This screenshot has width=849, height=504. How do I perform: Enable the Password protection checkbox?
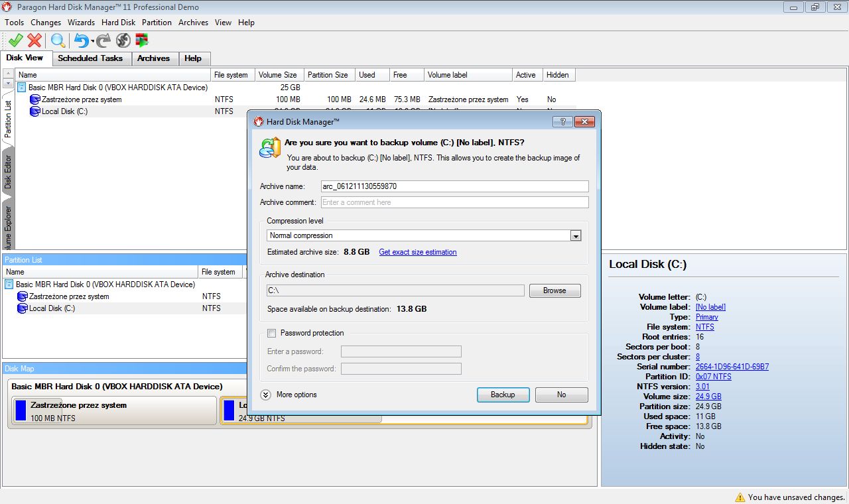[x=271, y=333]
